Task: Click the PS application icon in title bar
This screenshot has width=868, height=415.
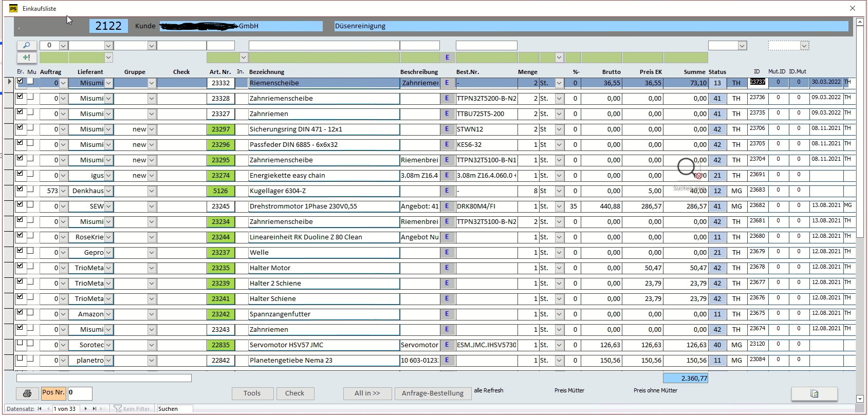Action: [13, 8]
